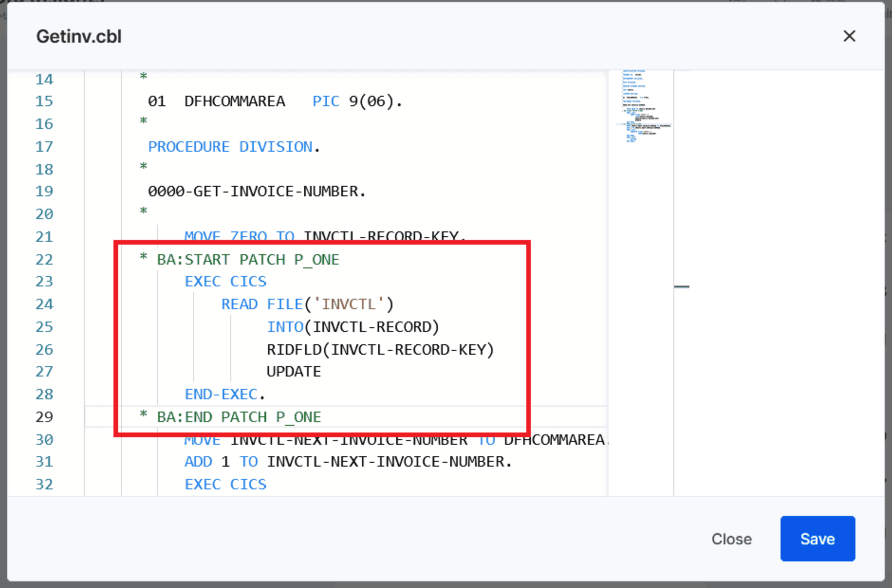Select line number 22 in the gutter
This screenshot has height=588, width=892.
click(x=44, y=259)
